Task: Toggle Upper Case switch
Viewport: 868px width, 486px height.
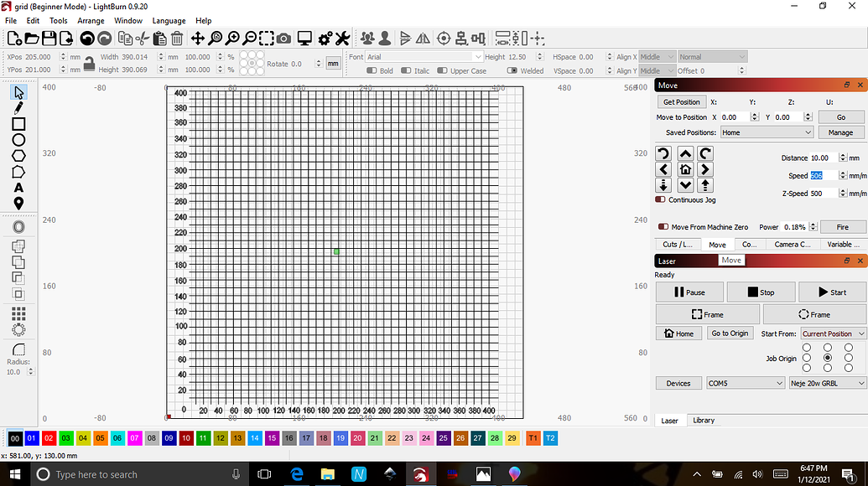Action: coord(442,70)
